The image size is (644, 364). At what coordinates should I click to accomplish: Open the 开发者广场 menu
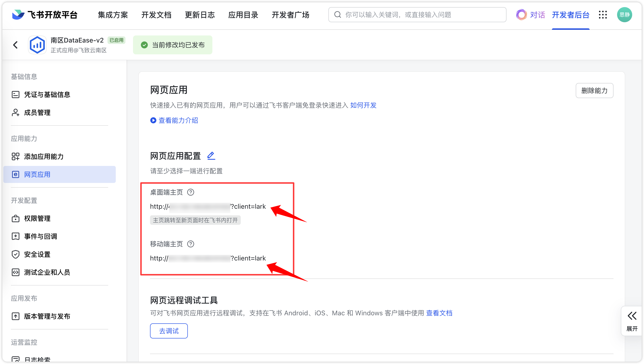click(x=291, y=15)
